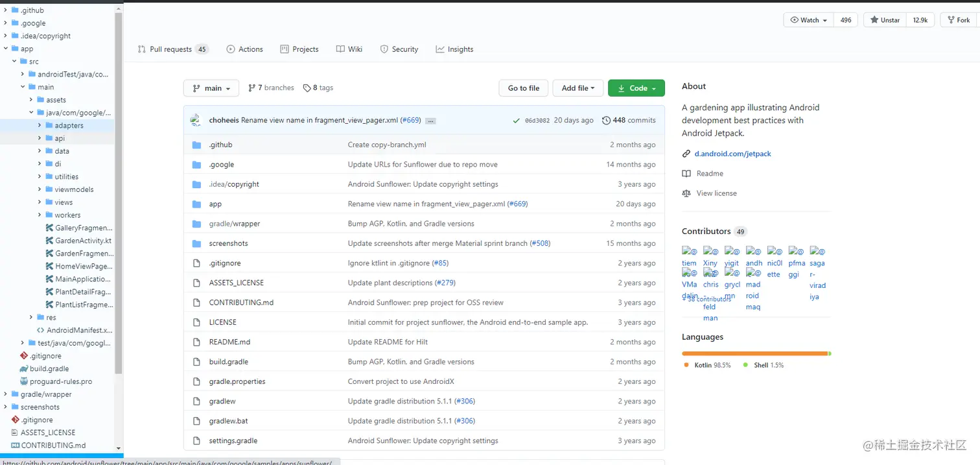Expand the androidTest/java folder chevron
This screenshot has height=465, width=980.
tap(23, 74)
